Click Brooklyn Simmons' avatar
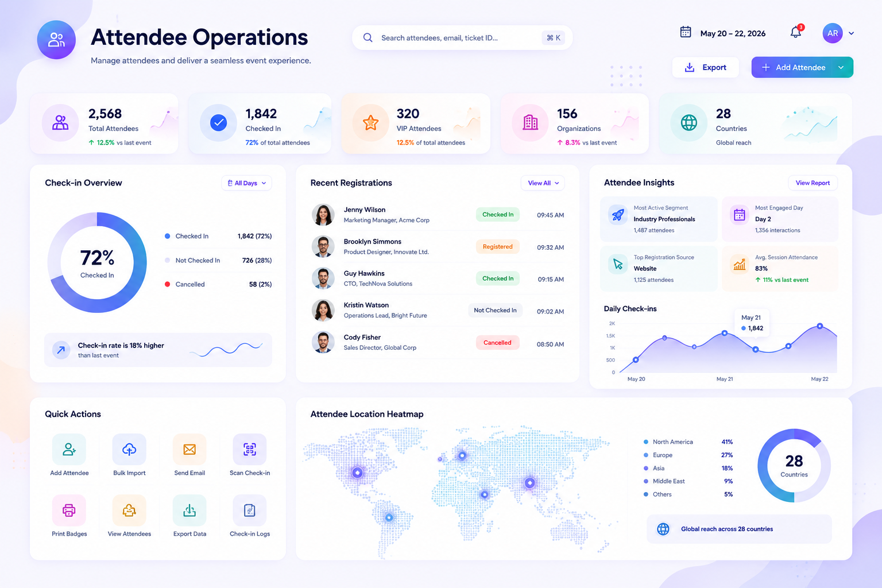 323,247
